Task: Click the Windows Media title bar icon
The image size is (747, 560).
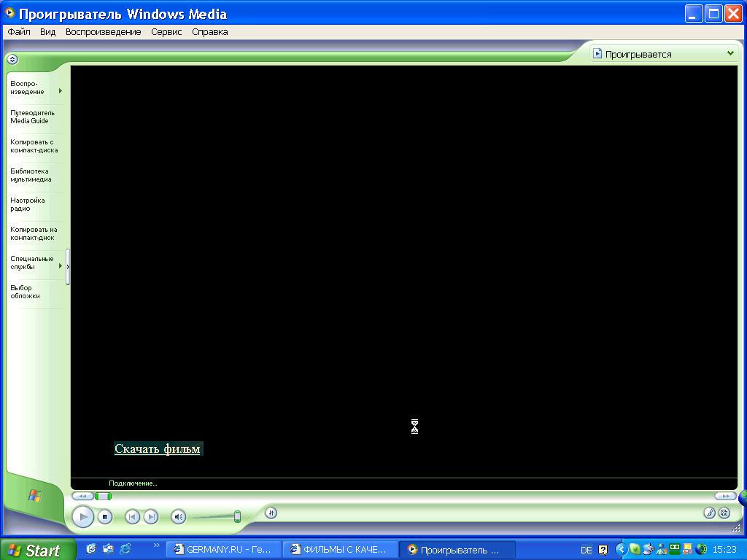Action: click(9, 13)
